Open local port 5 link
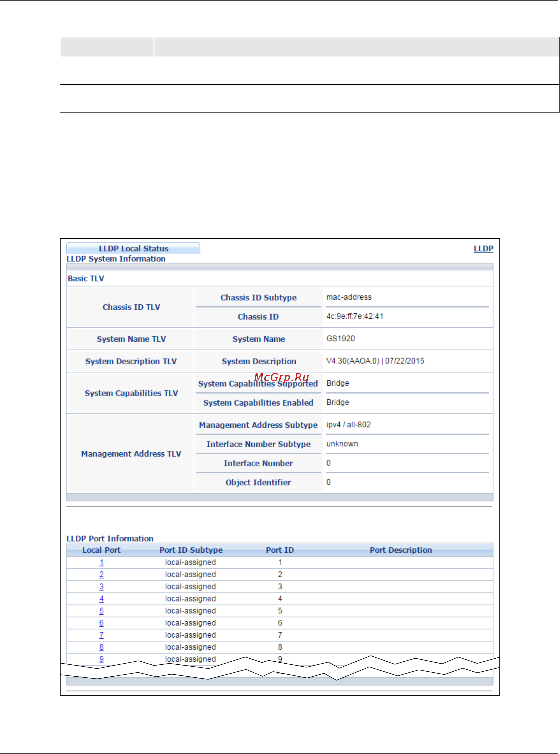 tap(101, 611)
